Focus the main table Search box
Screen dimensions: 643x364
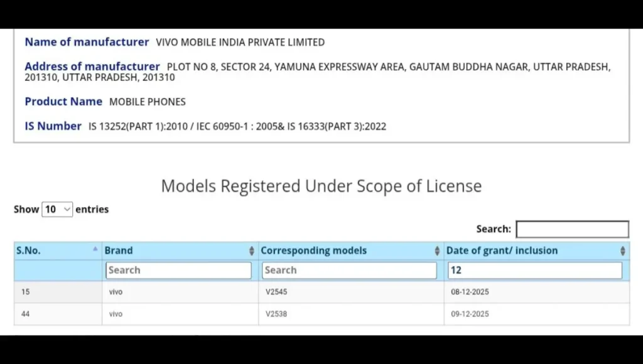(572, 229)
